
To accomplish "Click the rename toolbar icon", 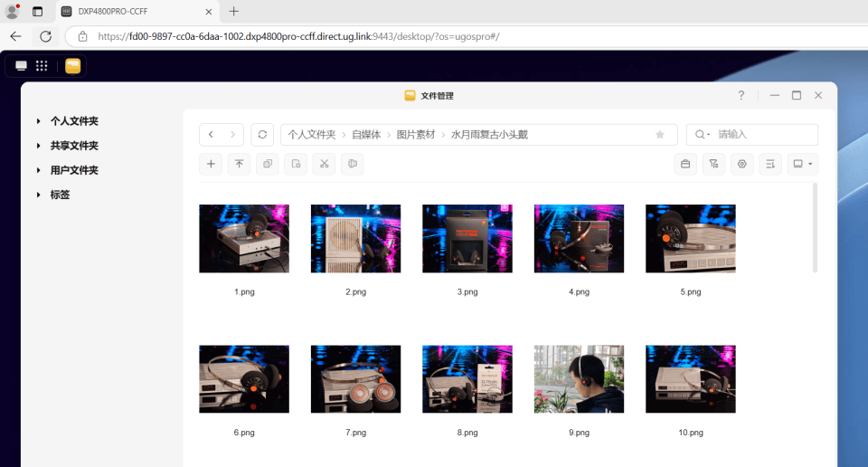I will [352, 164].
